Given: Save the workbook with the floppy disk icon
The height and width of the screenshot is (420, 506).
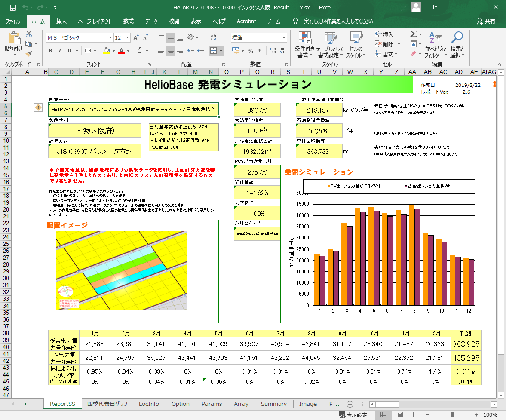Looking at the screenshot, I should pyautogui.click(x=13, y=7).
